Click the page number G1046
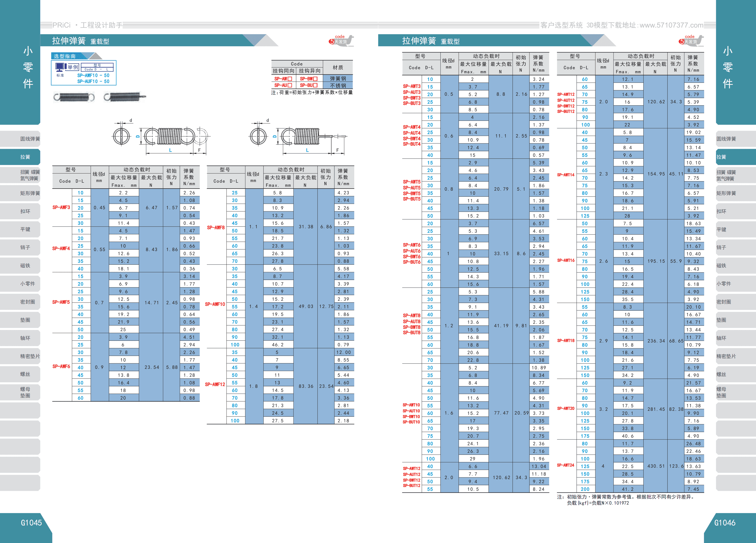 725,523
